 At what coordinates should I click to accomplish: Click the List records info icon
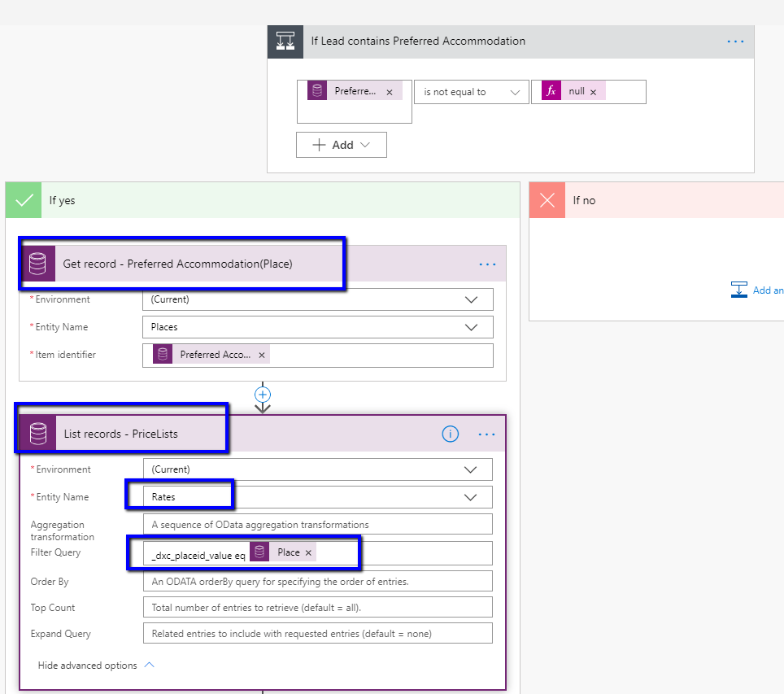[x=451, y=434]
